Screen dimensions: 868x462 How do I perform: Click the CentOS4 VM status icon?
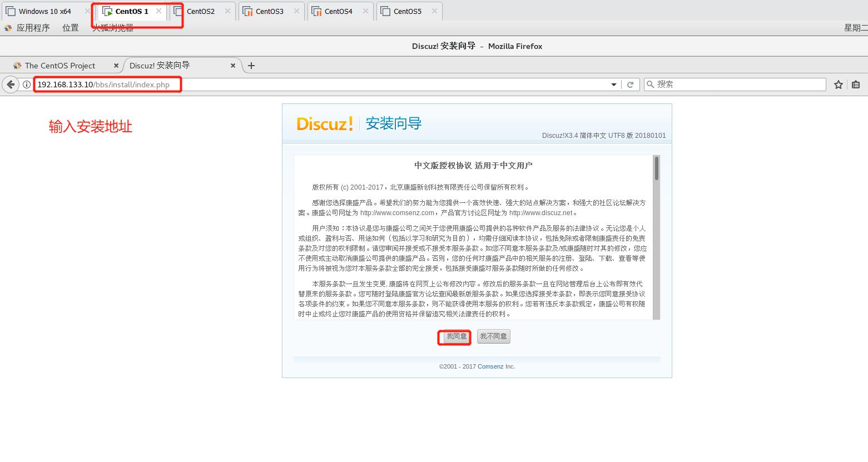pos(316,11)
